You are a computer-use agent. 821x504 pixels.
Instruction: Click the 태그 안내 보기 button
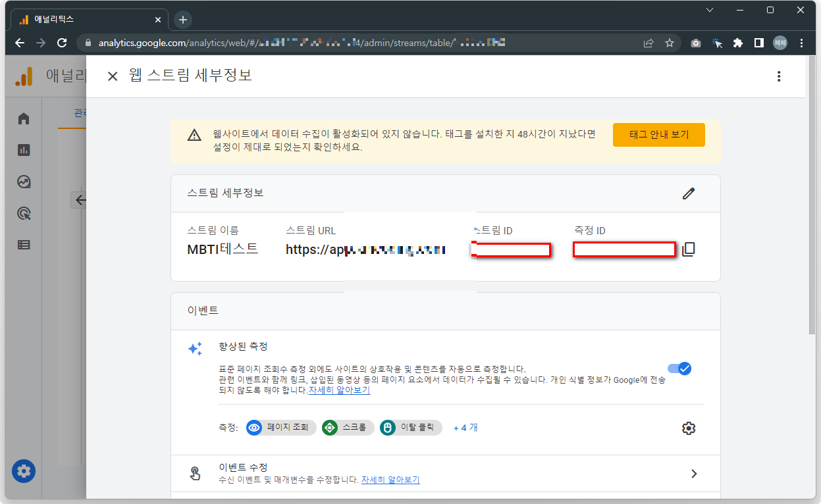point(658,134)
